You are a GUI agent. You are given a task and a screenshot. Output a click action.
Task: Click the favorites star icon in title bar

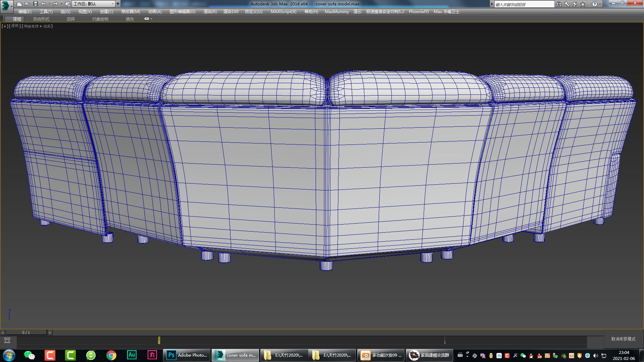(x=583, y=4)
